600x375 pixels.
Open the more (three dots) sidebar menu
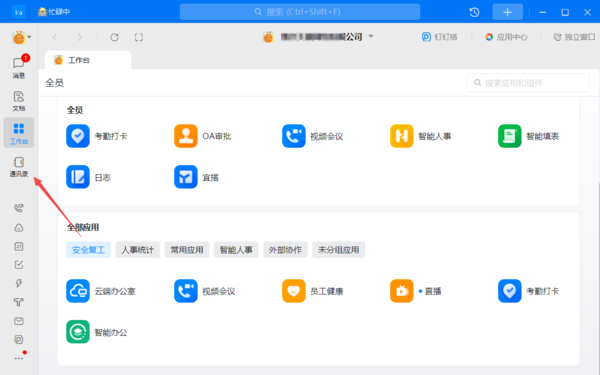pyautogui.click(x=19, y=359)
